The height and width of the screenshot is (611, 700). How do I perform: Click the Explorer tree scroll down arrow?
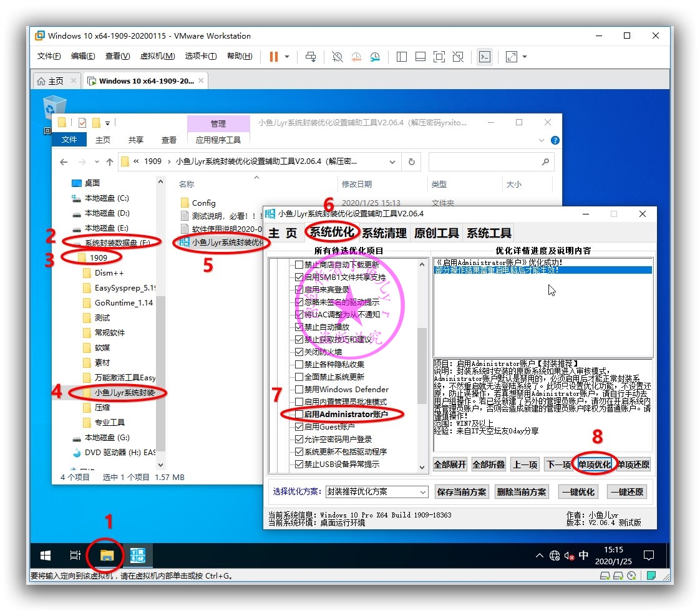[x=161, y=464]
